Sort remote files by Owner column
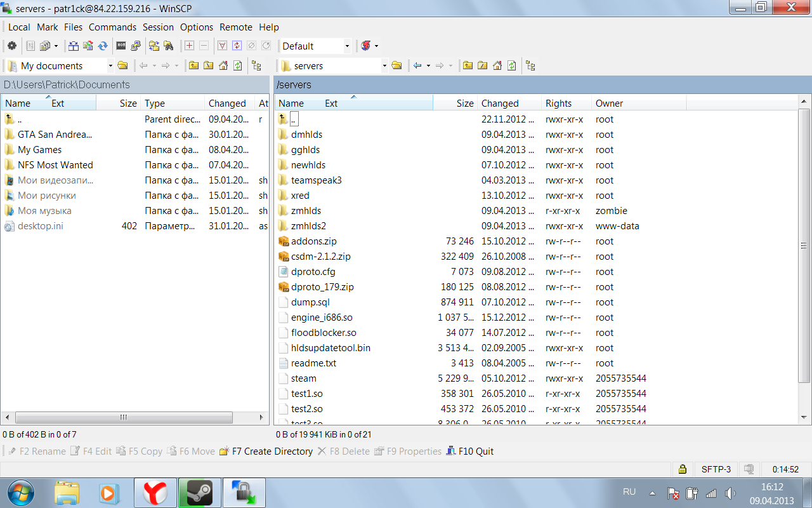This screenshot has height=508, width=812. tap(639, 104)
